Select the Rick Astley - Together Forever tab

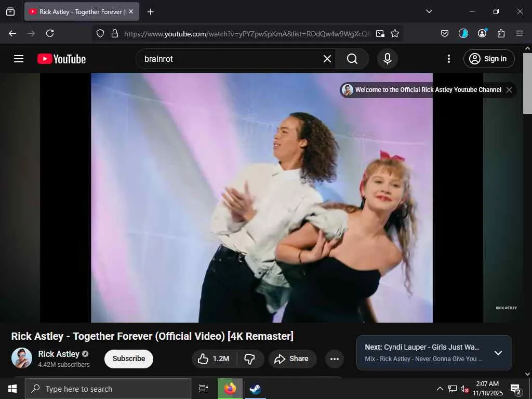pos(82,11)
